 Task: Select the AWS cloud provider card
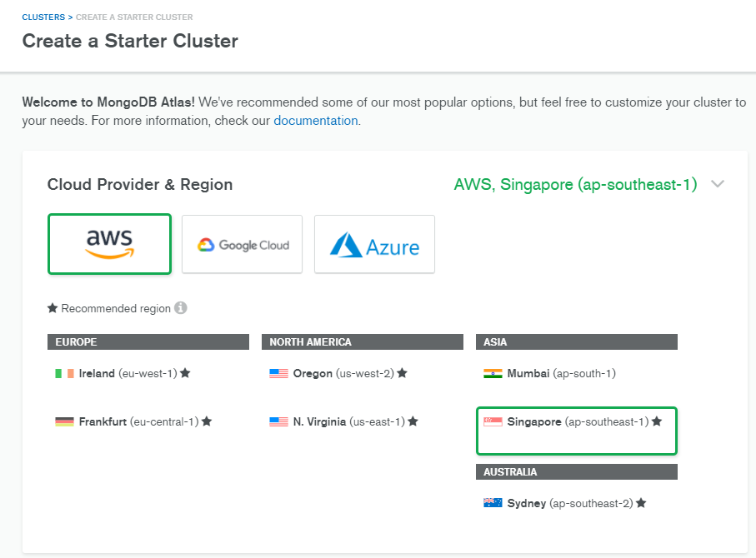tap(109, 244)
